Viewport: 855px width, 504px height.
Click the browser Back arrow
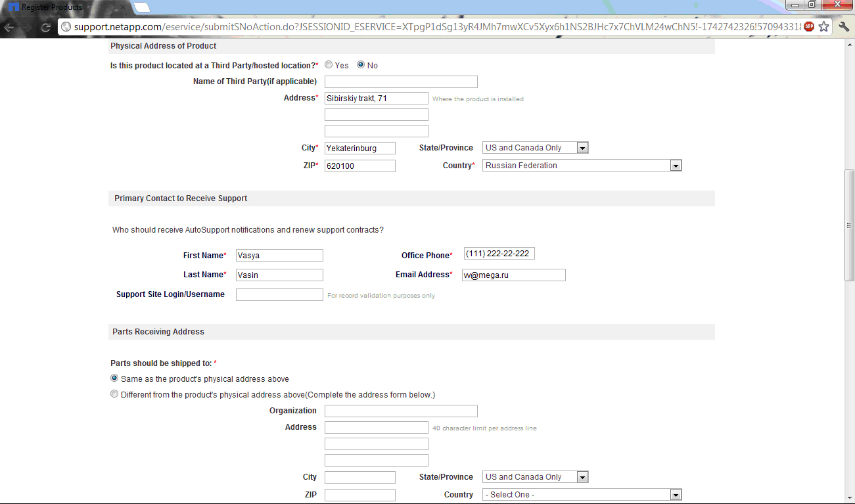click(9, 27)
